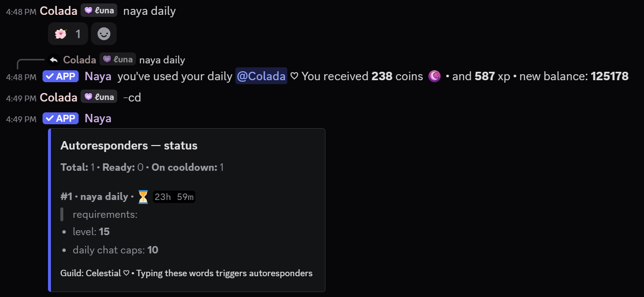Click the 23h 59m cooldown timer
The image size is (644, 297).
pyautogui.click(x=174, y=197)
